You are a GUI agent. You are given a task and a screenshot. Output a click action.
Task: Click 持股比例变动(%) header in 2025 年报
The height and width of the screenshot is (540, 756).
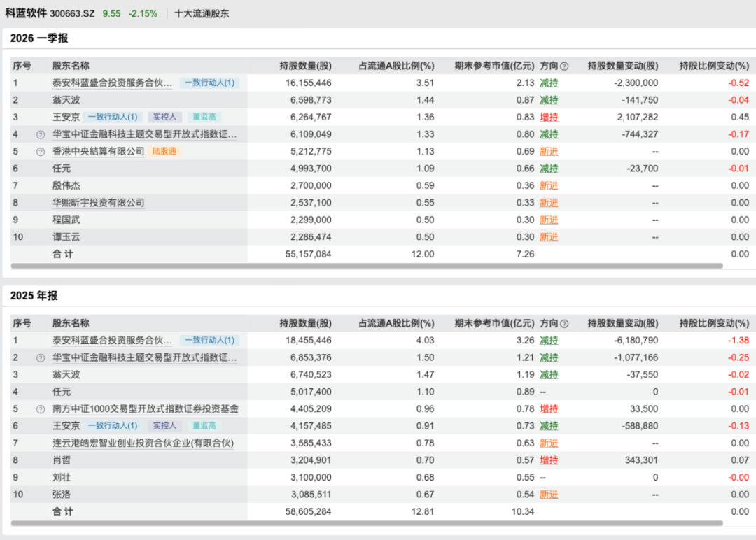tap(714, 324)
